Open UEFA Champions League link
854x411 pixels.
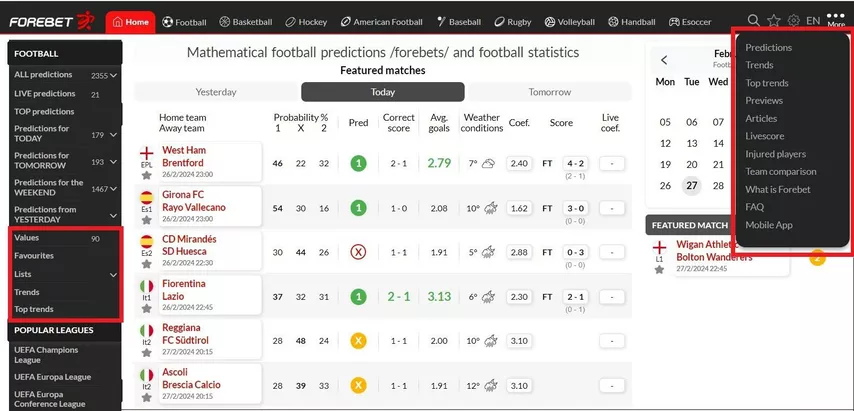[x=46, y=355]
